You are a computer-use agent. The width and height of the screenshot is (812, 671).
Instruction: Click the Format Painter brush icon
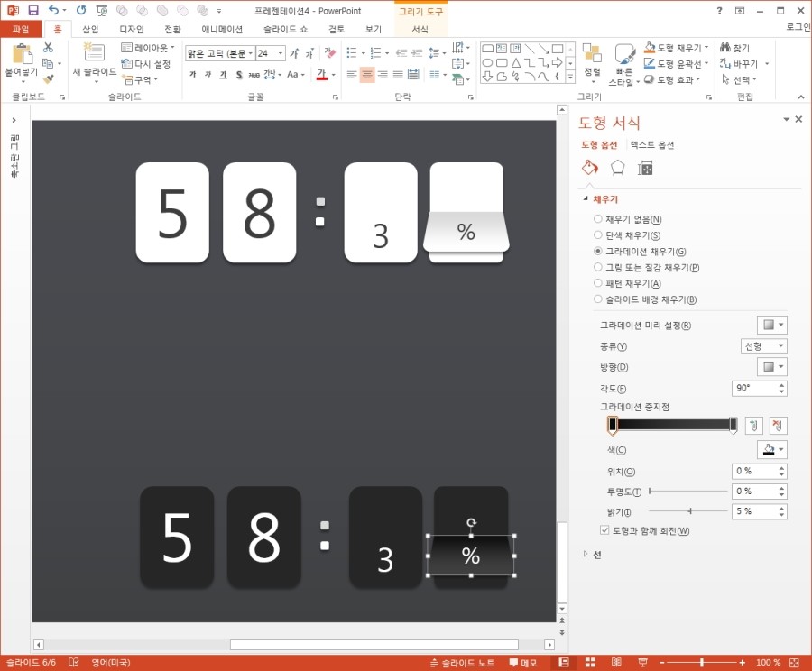point(48,79)
